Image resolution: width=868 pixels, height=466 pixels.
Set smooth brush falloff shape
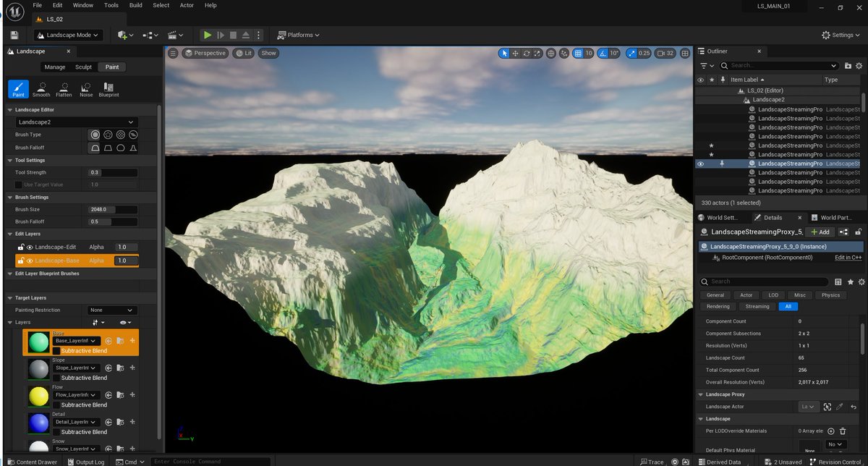point(95,148)
